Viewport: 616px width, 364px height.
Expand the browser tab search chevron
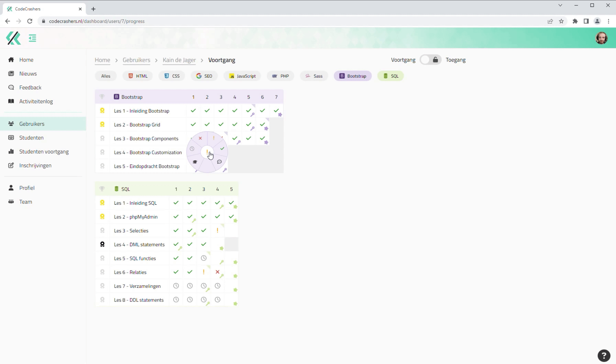tap(560, 5)
